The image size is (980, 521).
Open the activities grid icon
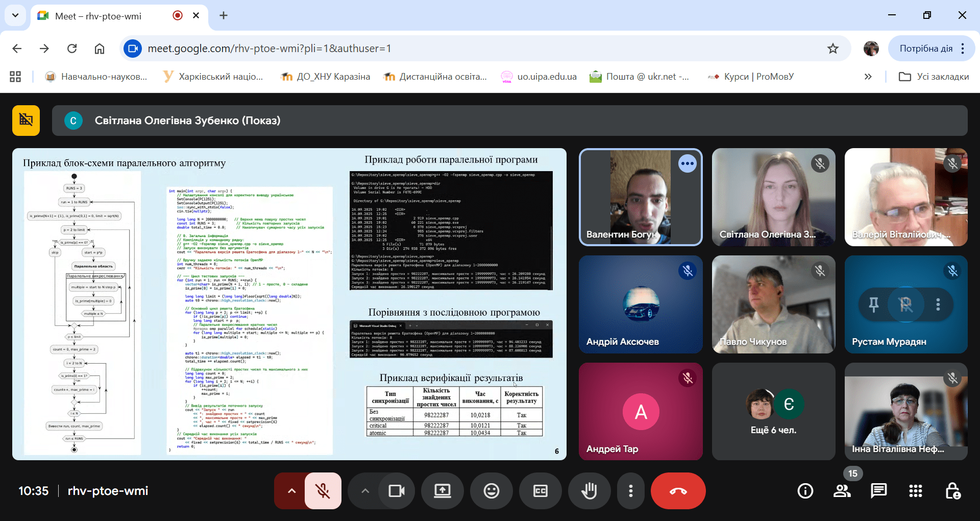tap(915, 491)
